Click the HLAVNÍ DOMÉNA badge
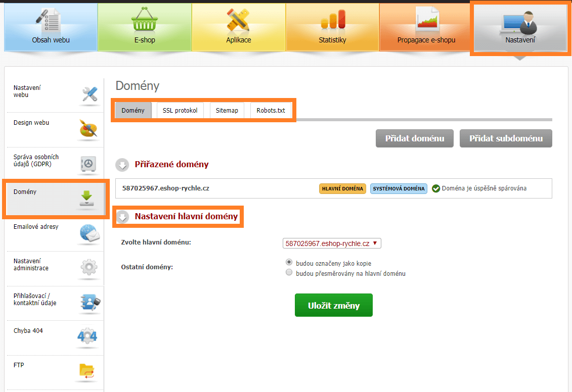572x392 pixels. pos(342,188)
